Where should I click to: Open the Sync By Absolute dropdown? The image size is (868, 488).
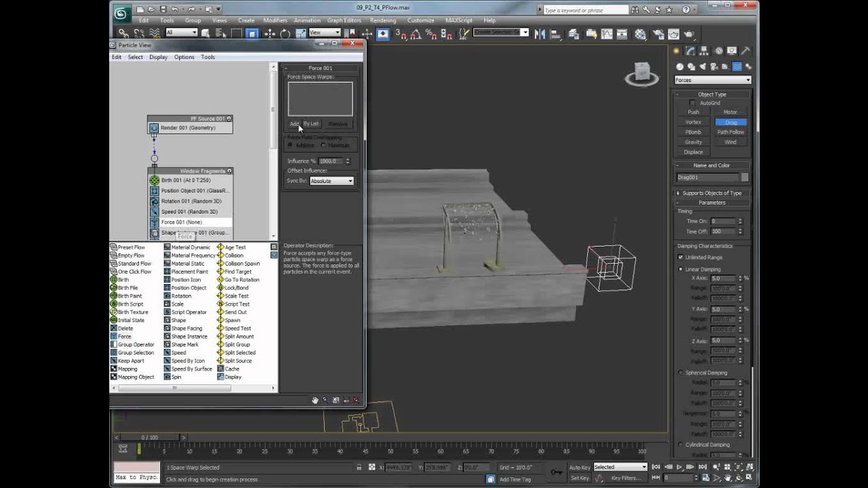pyautogui.click(x=332, y=181)
